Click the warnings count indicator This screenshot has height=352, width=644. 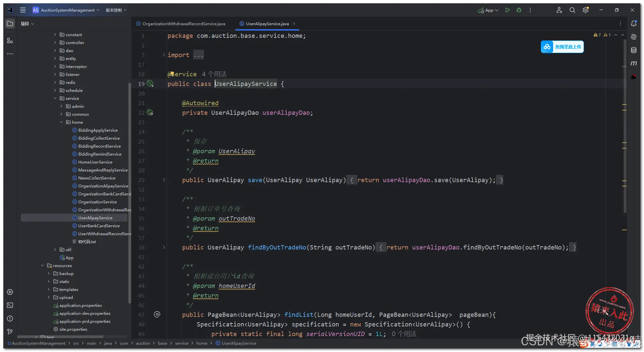(597, 35)
